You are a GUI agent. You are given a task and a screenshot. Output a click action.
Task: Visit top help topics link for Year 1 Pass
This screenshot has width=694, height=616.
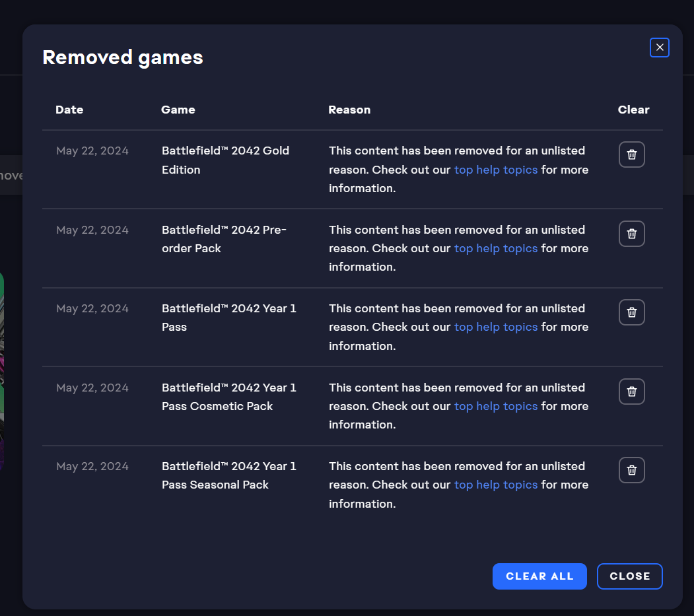tap(495, 327)
